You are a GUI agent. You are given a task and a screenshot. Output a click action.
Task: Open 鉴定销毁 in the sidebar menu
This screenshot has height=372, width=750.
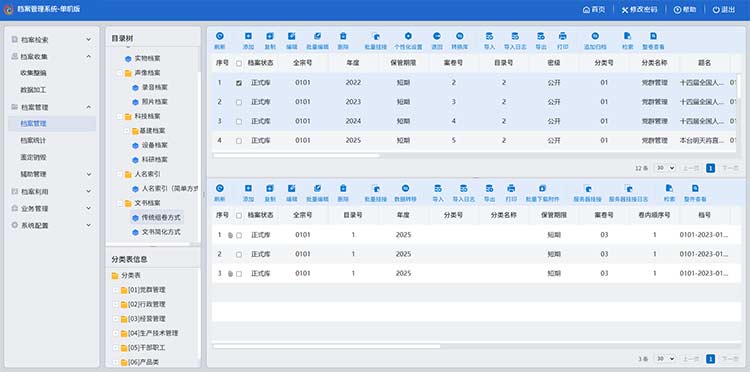click(33, 157)
